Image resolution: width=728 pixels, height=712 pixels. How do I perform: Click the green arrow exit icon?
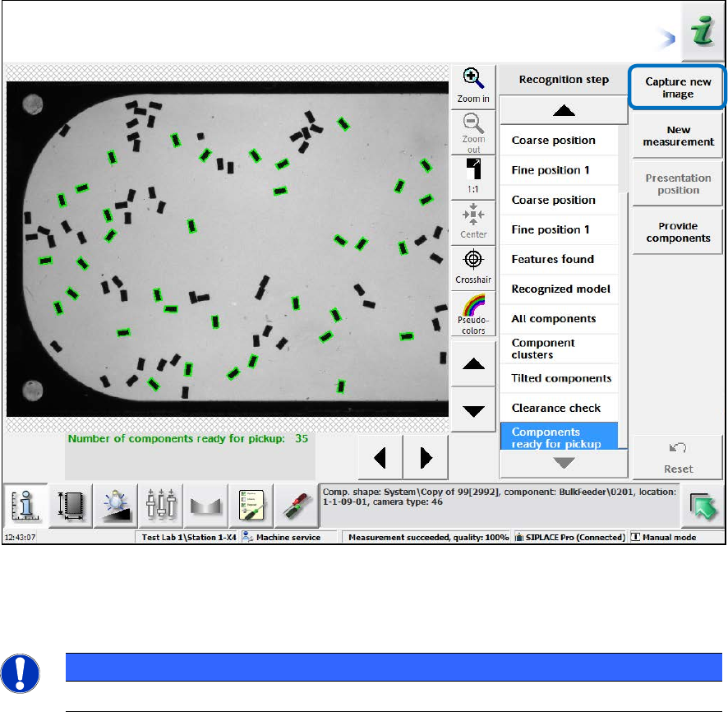click(x=703, y=506)
